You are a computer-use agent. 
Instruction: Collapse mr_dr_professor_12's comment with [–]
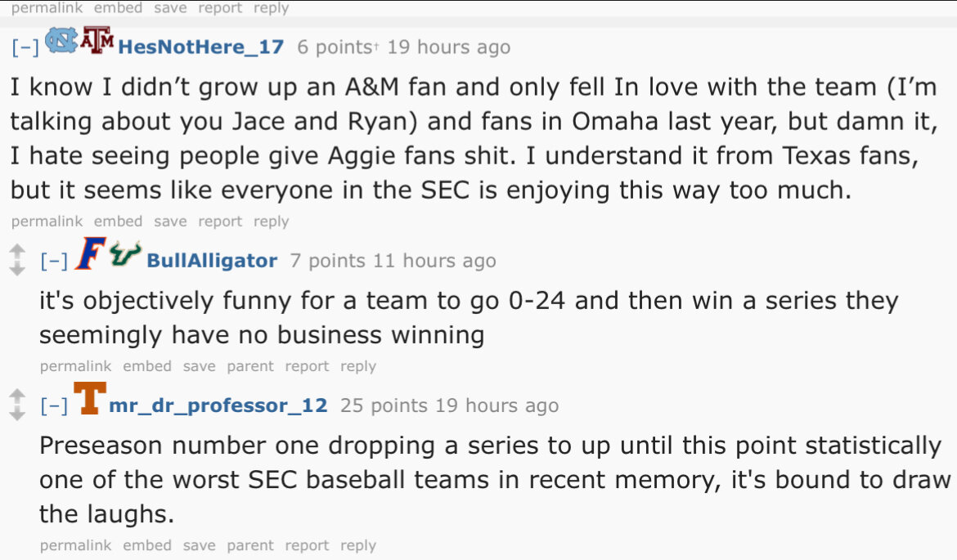tap(54, 405)
